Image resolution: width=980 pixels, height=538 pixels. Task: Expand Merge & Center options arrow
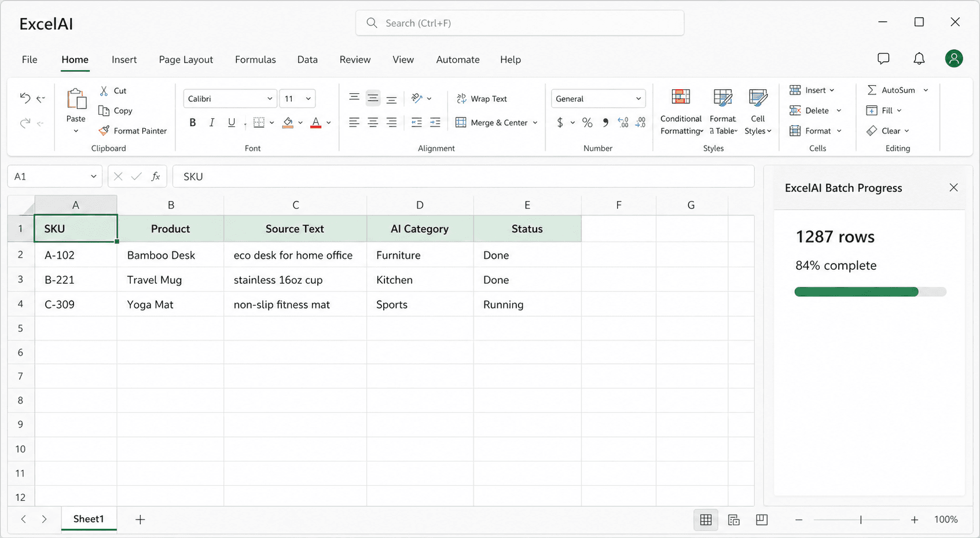pos(535,123)
